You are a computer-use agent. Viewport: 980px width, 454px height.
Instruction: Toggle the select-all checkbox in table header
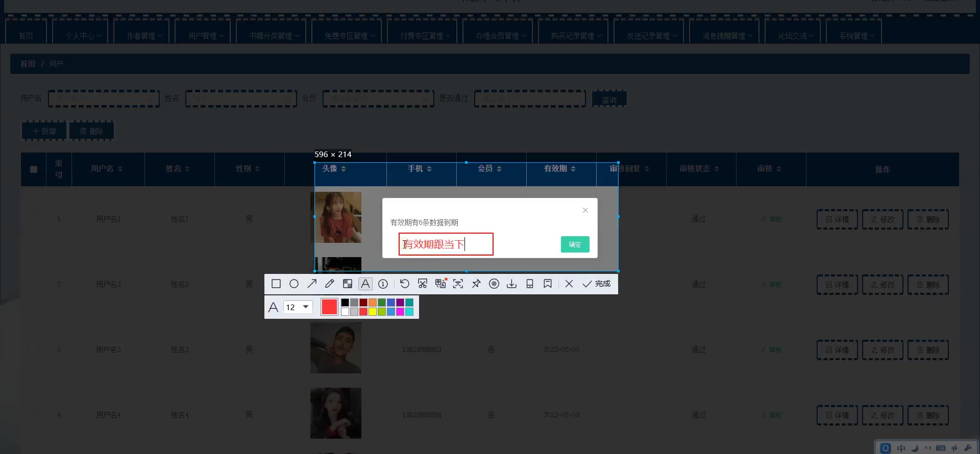coord(34,169)
